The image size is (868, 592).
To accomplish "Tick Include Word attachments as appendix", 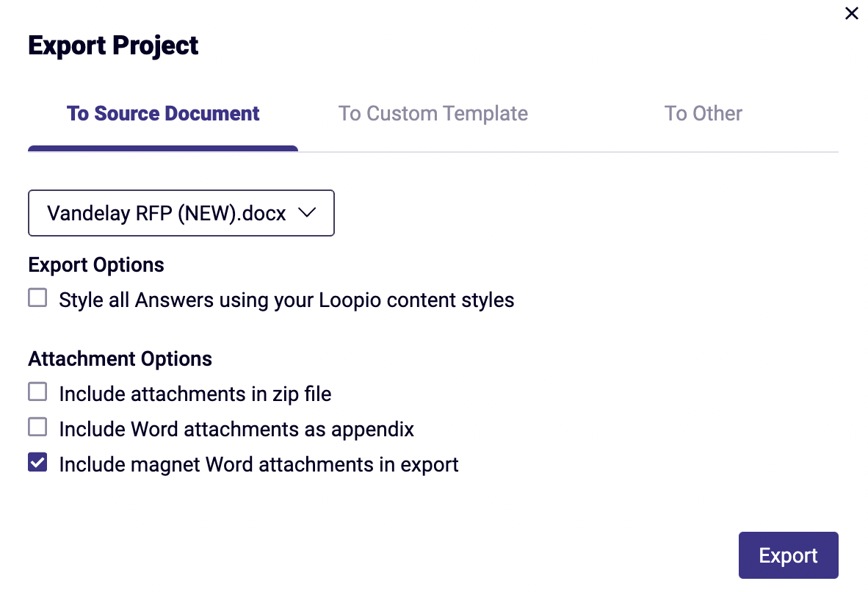I will (37, 427).
